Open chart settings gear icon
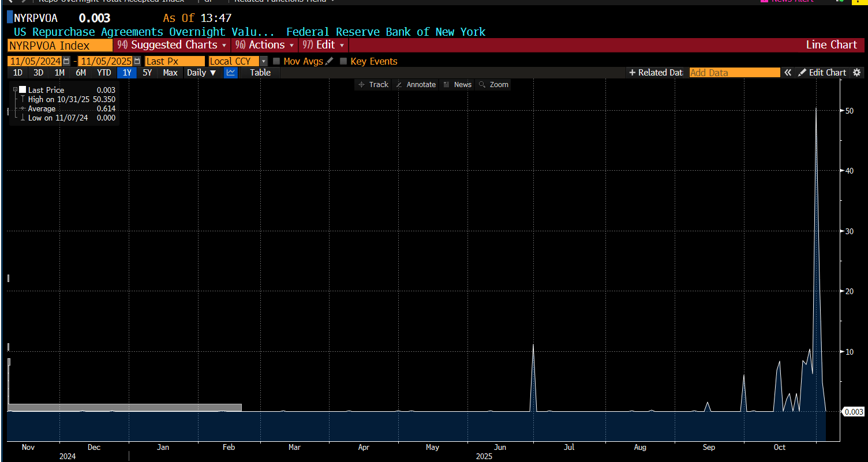The width and height of the screenshot is (868, 462). pyautogui.click(x=856, y=73)
